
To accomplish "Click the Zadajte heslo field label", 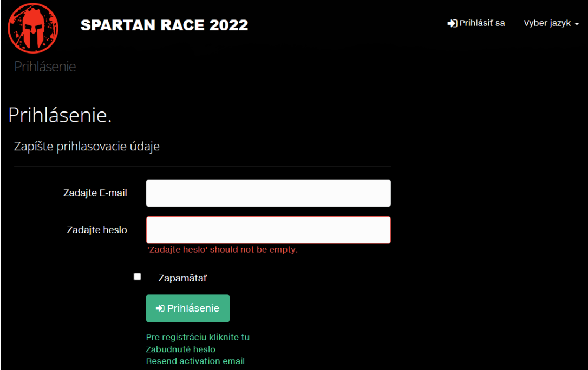I will click(97, 230).
